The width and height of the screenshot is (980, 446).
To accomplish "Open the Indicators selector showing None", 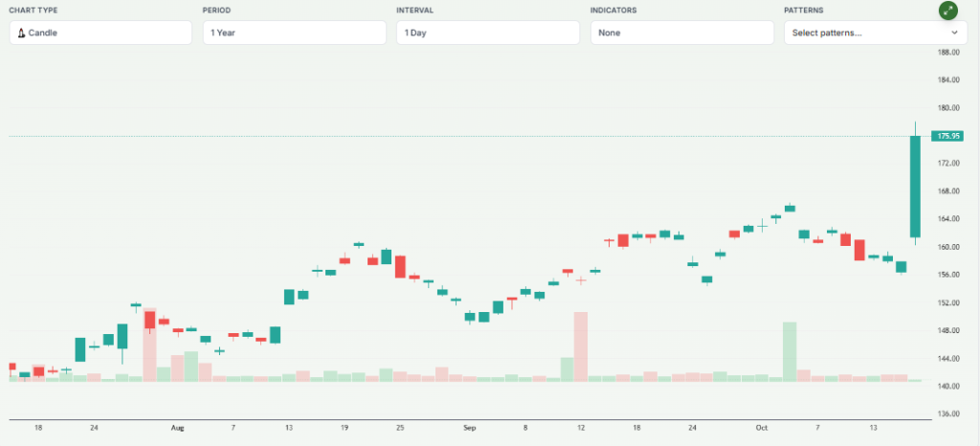I will 681,33.
